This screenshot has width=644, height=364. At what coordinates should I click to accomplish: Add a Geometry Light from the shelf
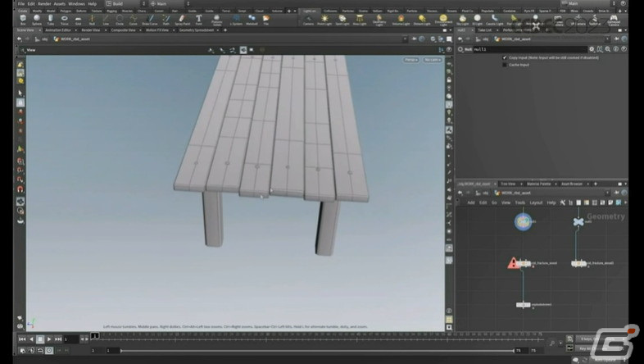click(379, 20)
